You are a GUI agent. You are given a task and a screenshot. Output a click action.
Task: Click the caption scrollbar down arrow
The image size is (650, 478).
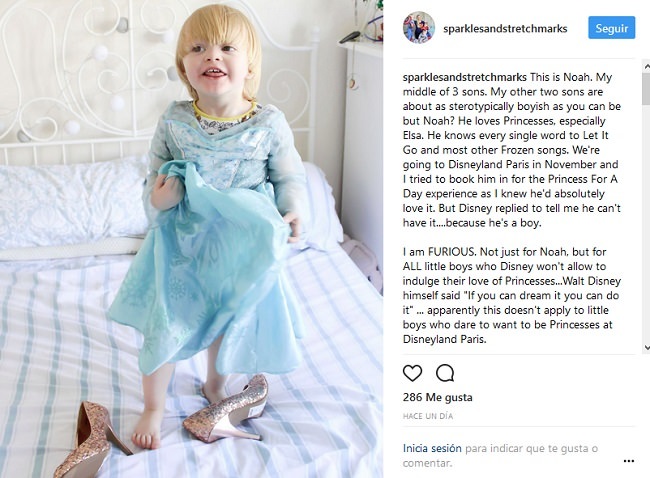point(646,347)
